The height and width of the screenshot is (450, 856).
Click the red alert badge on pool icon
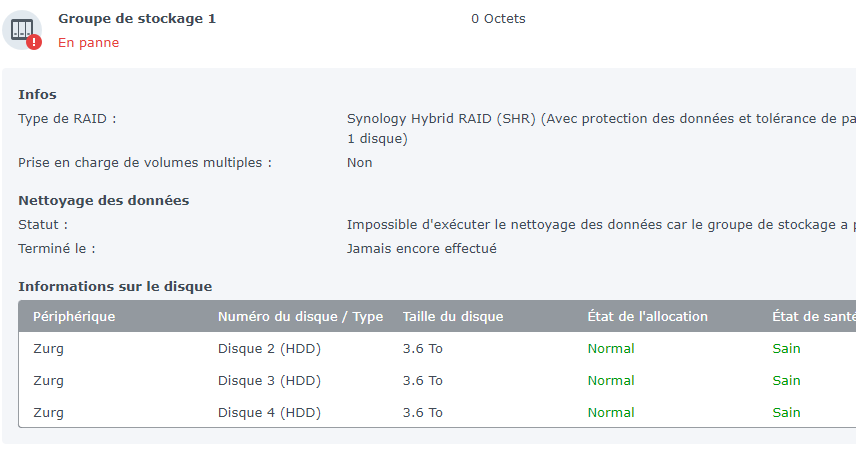pos(34,42)
